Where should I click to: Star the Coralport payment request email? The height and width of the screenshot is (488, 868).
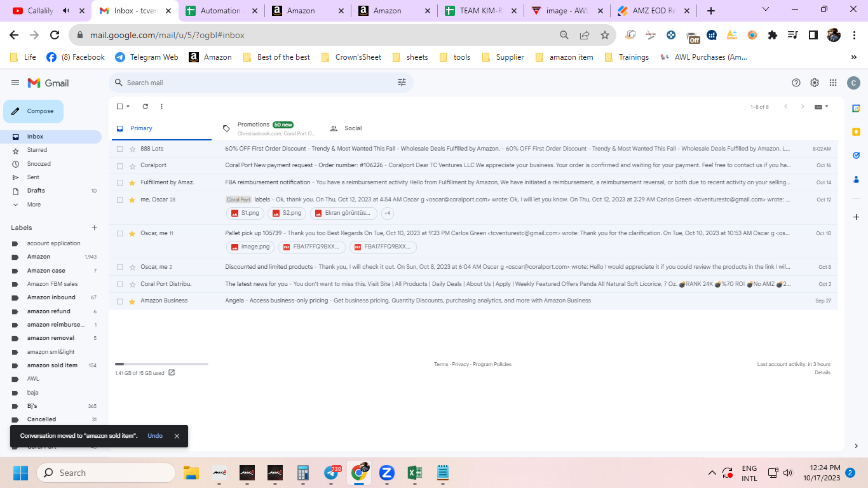coord(132,166)
